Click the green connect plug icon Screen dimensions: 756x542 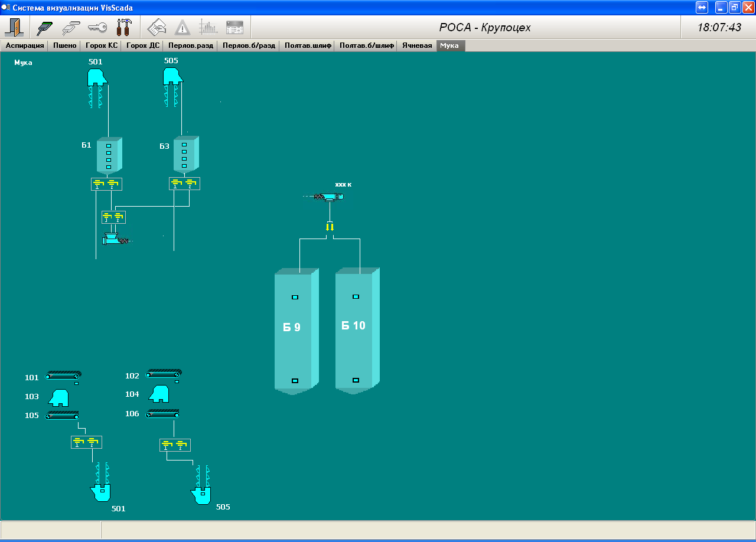tap(45, 27)
